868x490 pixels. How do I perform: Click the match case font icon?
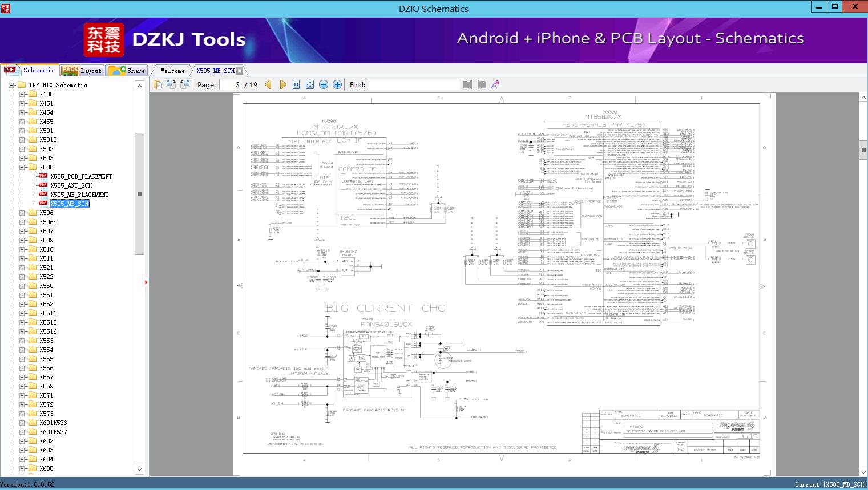[495, 84]
